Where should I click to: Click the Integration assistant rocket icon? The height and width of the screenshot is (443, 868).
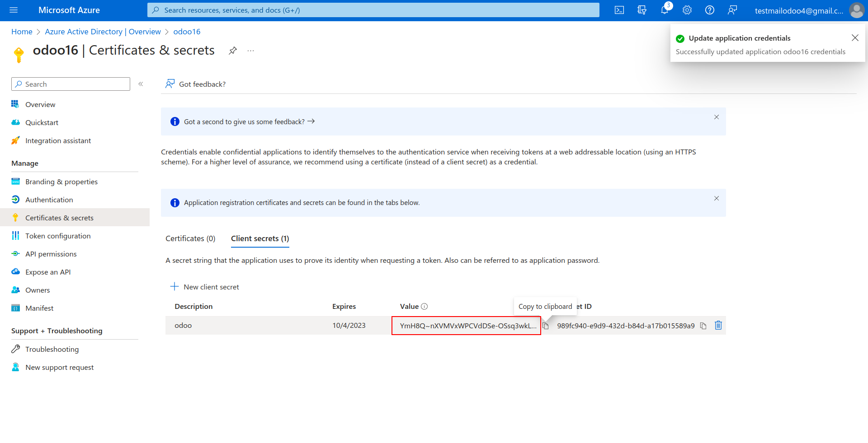[15, 140]
